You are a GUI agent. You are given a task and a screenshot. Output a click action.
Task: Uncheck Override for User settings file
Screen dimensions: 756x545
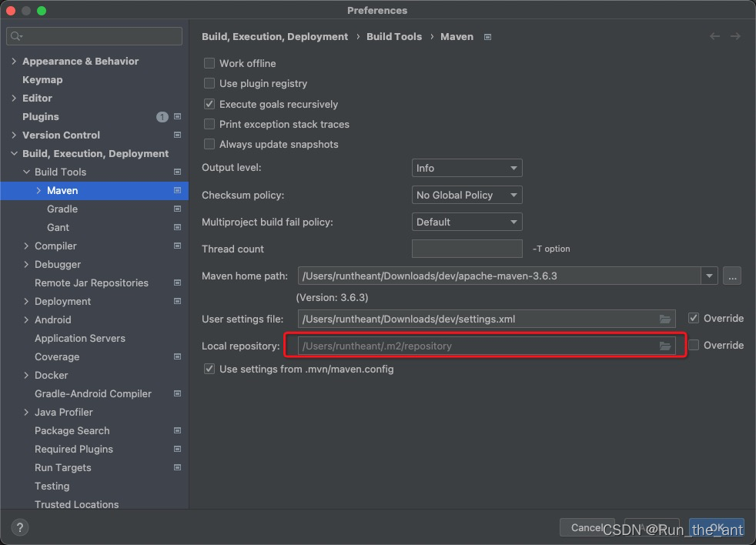pyautogui.click(x=694, y=318)
